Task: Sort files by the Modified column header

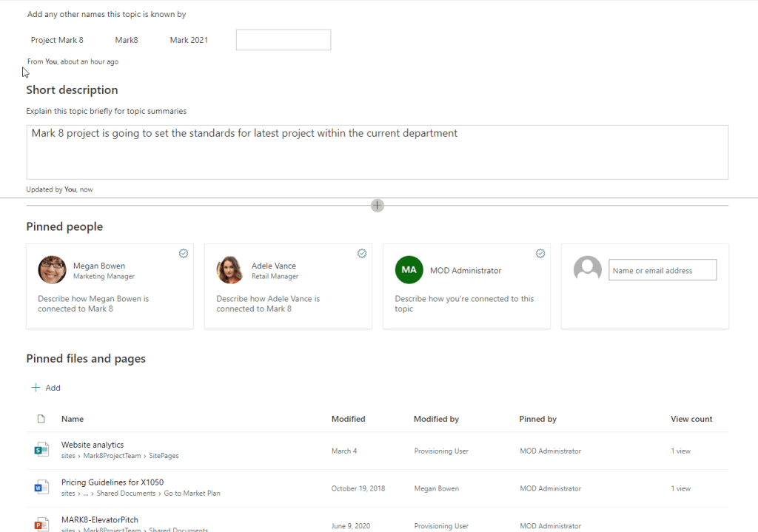Action: point(348,419)
